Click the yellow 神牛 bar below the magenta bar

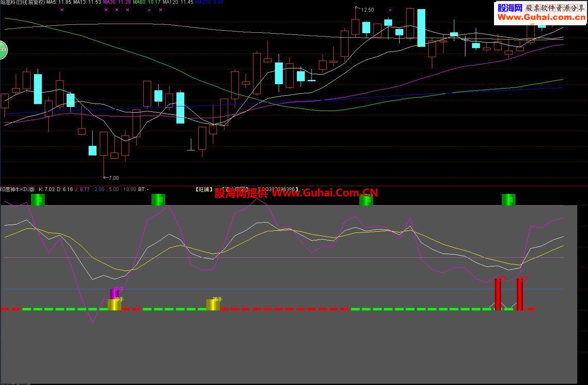pos(114,305)
